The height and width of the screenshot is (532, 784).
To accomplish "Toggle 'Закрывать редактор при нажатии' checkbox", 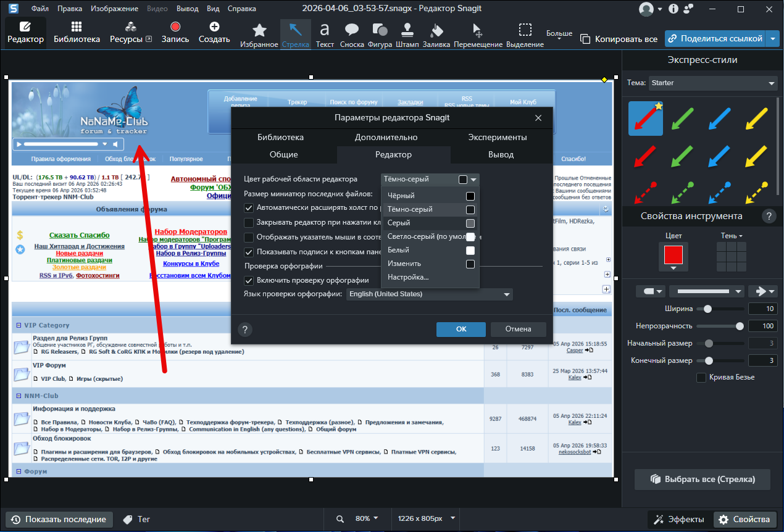I will (x=249, y=223).
